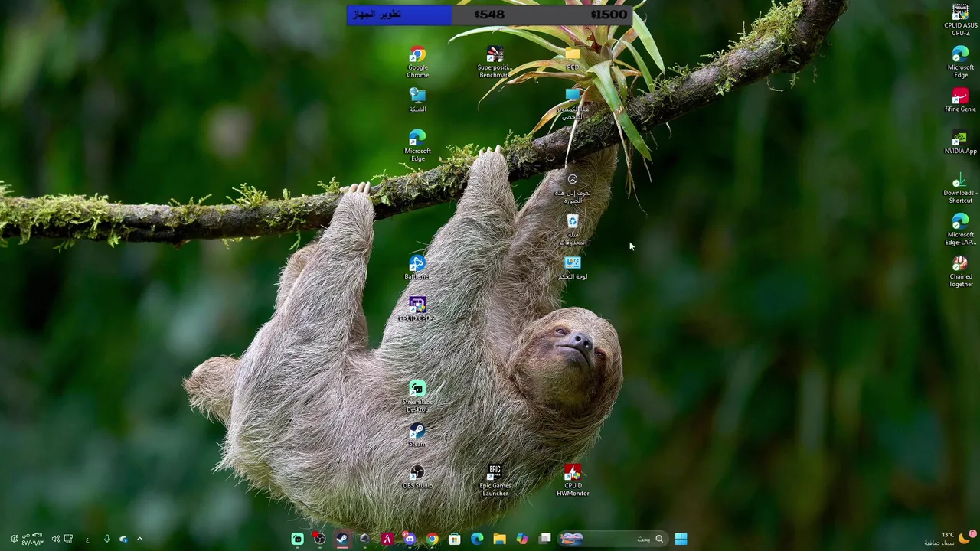The image size is (980, 551).
Task: Select This PC (هذا الكمبيوتر الشخصي) desktop icon
Action: pos(572,104)
